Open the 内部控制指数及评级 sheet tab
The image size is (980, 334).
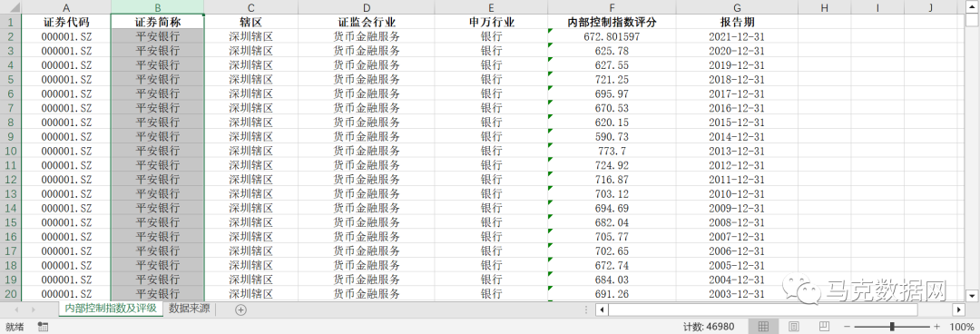click(x=111, y=309)
